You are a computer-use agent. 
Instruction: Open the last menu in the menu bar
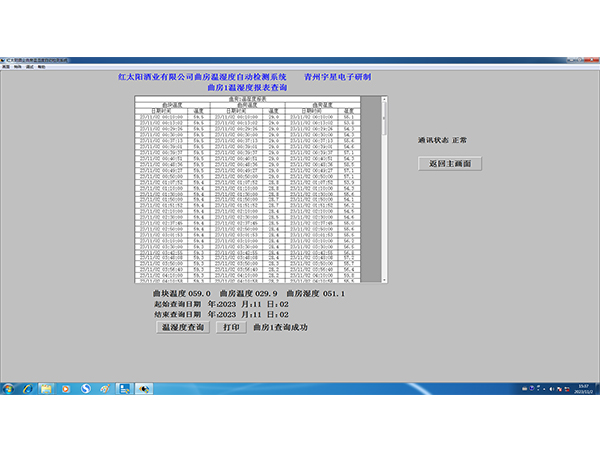tap(41, 66)
